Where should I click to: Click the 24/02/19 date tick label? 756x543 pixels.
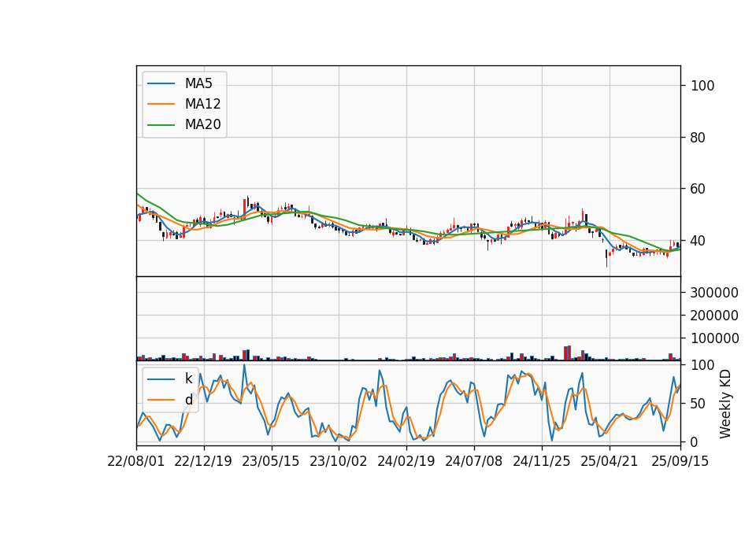tap(406, 461)
